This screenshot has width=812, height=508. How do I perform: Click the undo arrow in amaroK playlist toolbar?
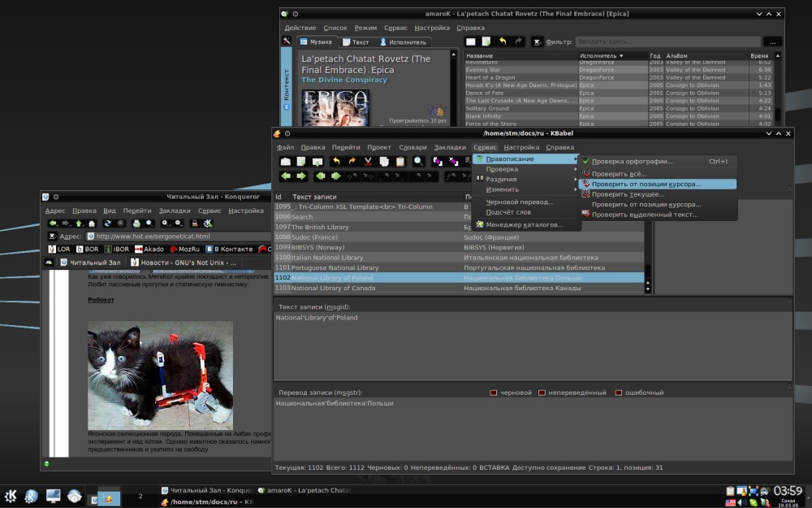pos(503,41)
